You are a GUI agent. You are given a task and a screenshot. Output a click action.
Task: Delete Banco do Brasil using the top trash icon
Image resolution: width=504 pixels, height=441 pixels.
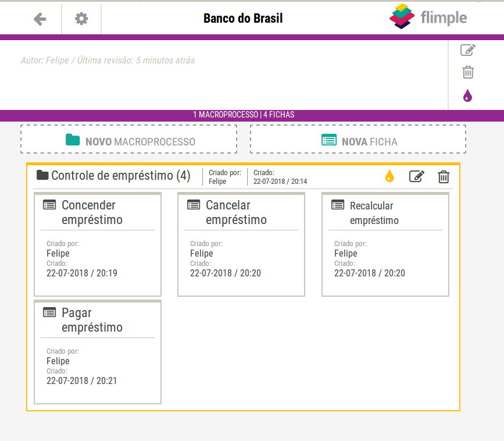[468, 72]
